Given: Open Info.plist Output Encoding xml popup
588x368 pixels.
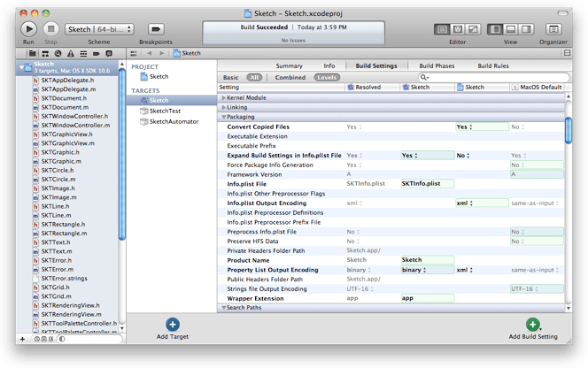Looking at the screenshot, I should pos(482,203).
